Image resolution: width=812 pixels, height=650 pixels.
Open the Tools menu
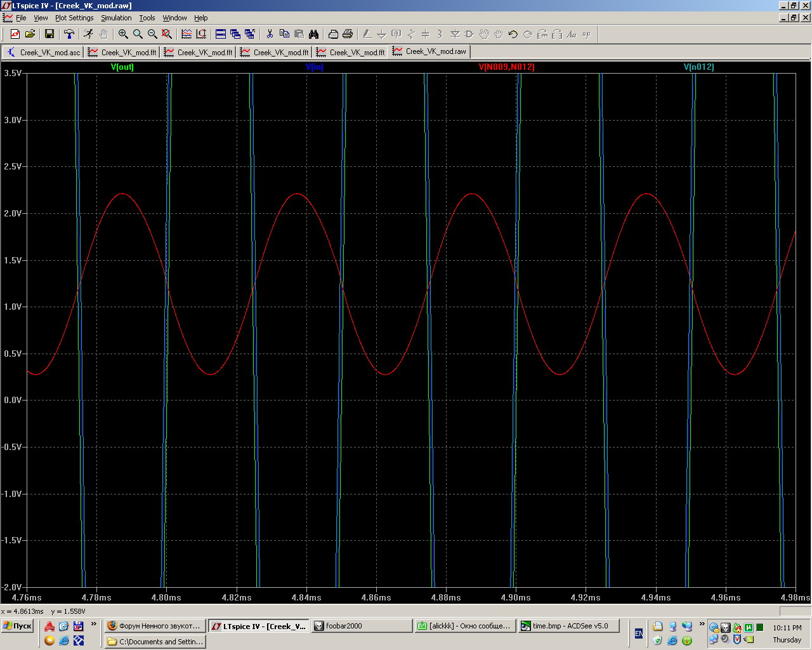147,18
